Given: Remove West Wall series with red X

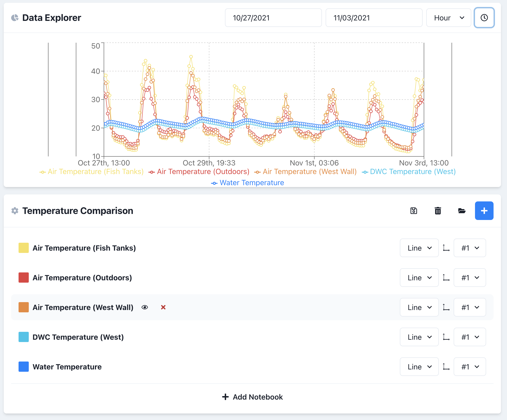Looking at the screenshot, I should [163, 307].
